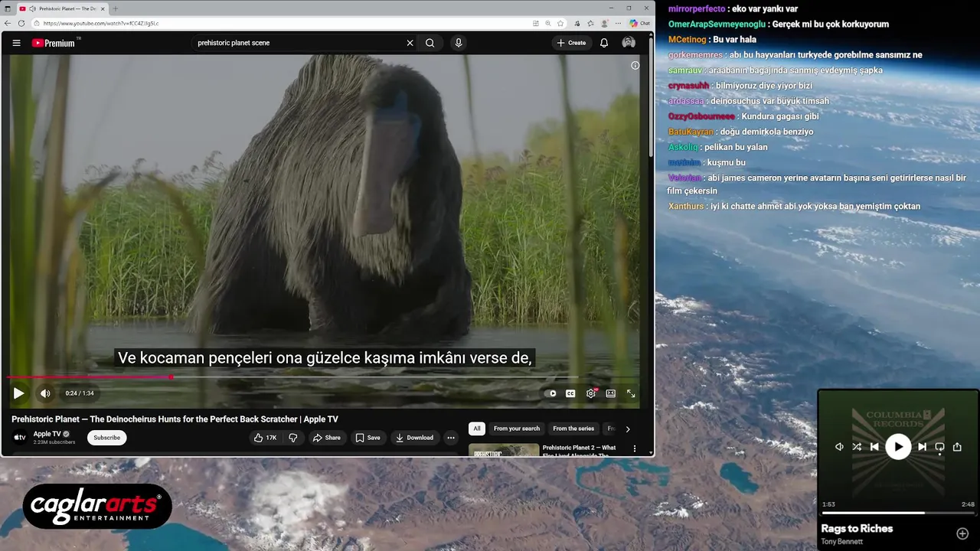Open the zoom magnifier in the address bar
The height and width of the screenshot is (551, 980).
point(548,24)
